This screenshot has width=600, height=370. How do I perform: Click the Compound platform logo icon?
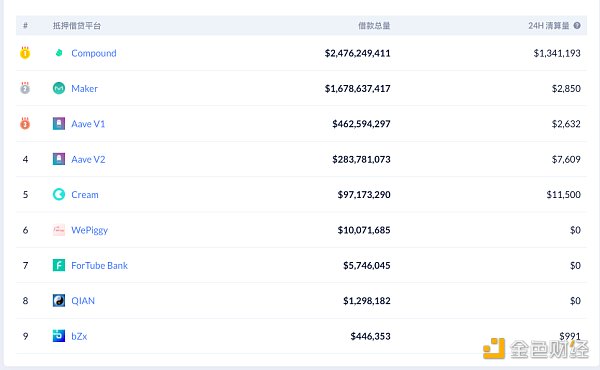tap(59, 53)
